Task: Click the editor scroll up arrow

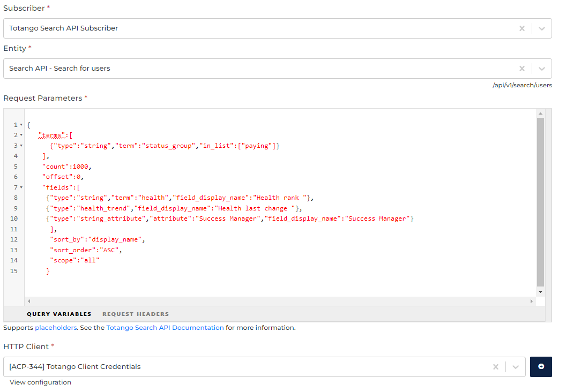Action: 541,114
